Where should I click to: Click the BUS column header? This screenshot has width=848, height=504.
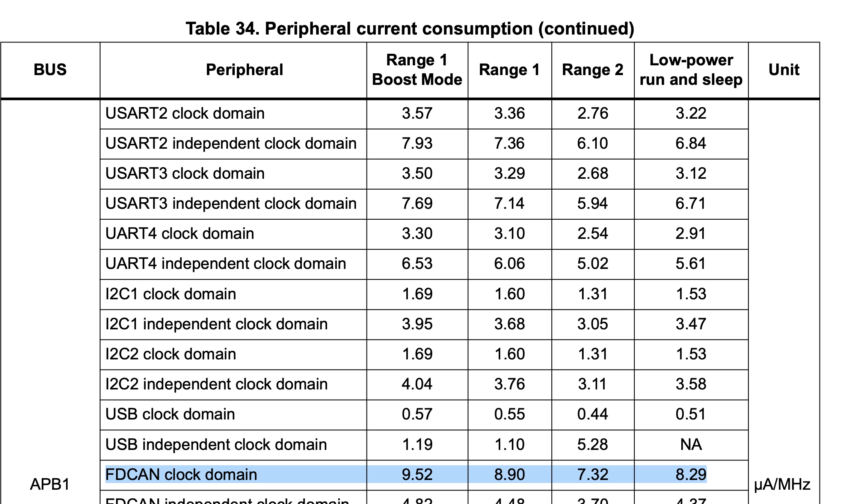50,70
